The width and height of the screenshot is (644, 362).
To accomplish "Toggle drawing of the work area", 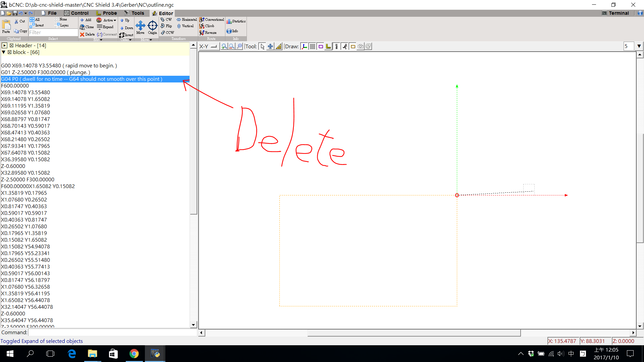I will click(353, 46).
